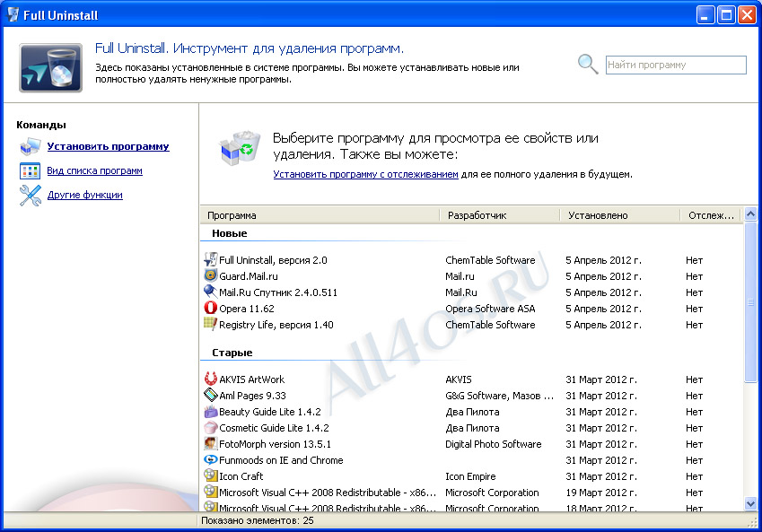Click the Registry Life icon
This screenshot has width=762, height=532.
(210, 324)
